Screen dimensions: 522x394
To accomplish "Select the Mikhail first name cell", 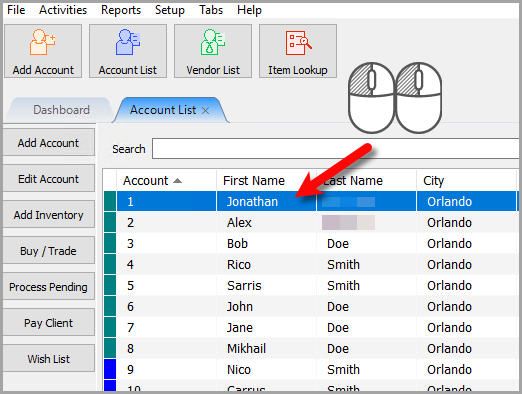I will pos(266,348).
